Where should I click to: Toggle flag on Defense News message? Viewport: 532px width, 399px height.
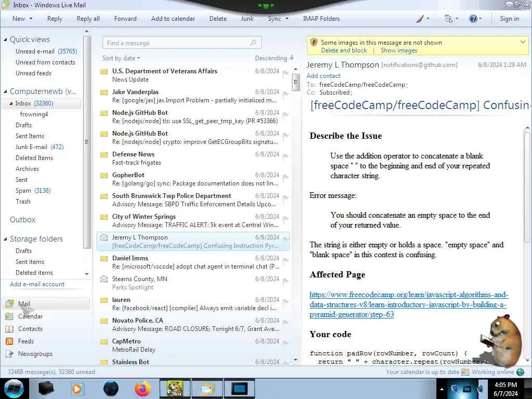click(x=285, y=156)
